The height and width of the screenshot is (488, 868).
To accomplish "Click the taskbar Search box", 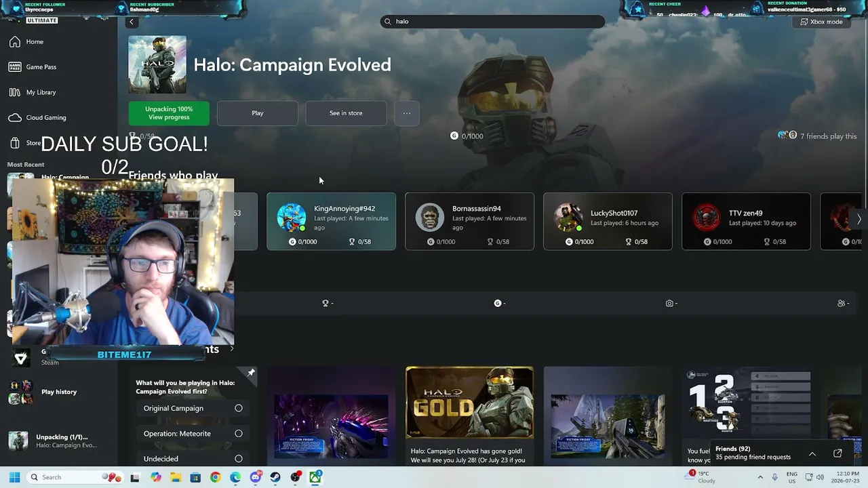I will 75,478.
